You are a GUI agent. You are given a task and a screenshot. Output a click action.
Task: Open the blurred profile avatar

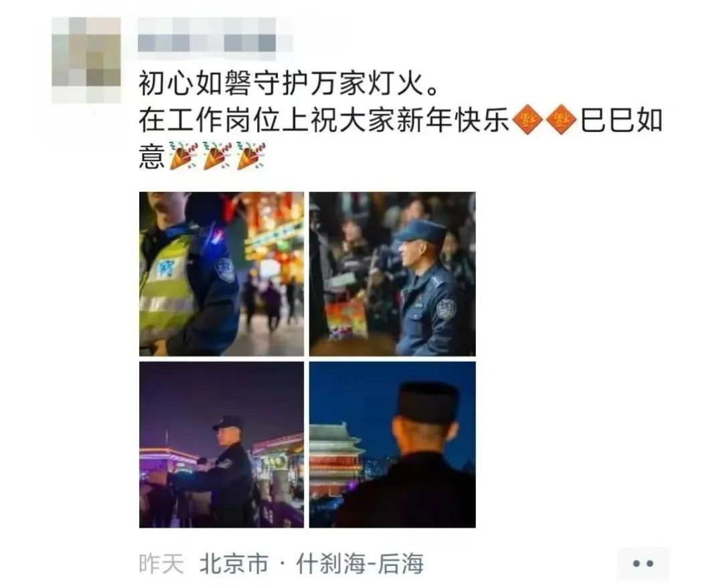pyautogui.click(x=86, y=60)
